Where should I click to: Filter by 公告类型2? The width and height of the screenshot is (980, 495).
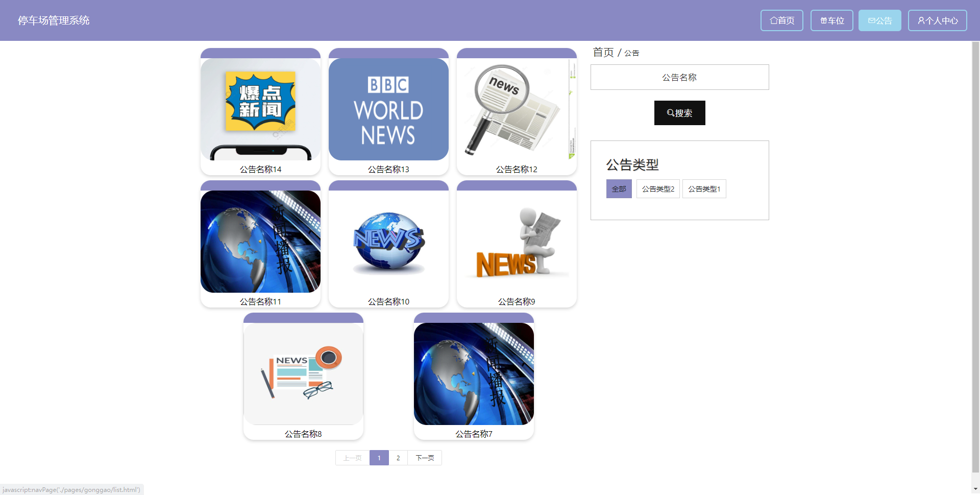click(658, 189)
